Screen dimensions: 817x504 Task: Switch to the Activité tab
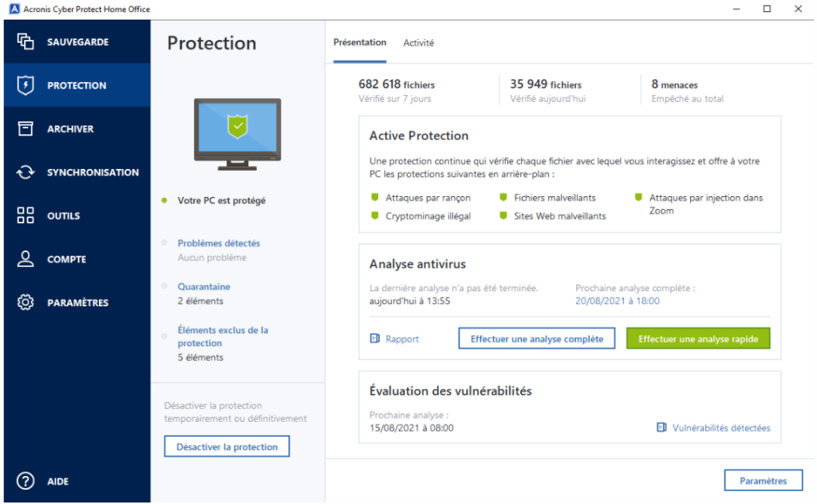pos(418,43)
